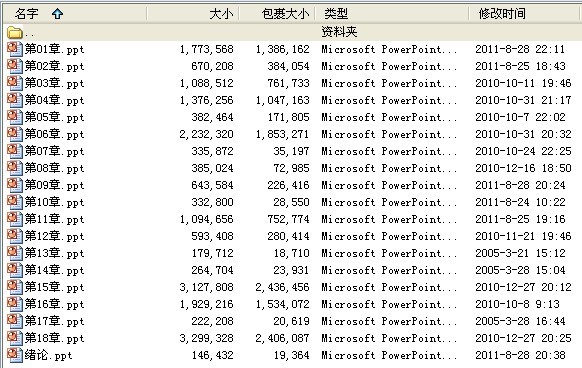Select file 第03章.ppt by its name

55,83
